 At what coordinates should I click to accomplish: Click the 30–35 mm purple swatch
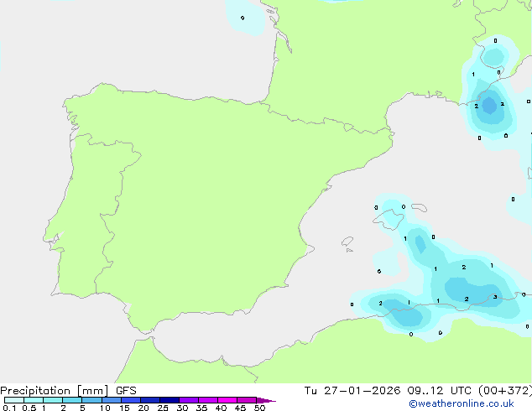click(x=189, y=400)
